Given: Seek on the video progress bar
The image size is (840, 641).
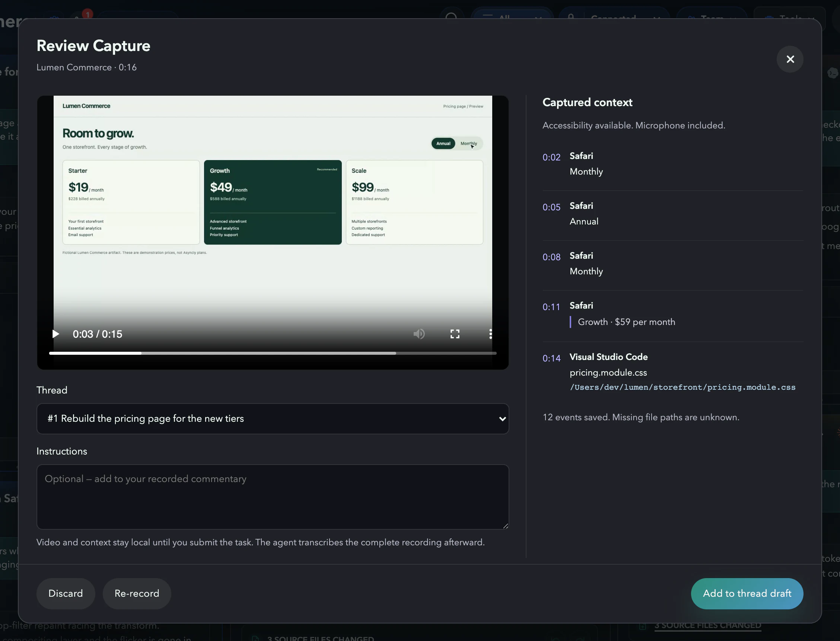Looking at the screenshot, I should click(x=273, y=353).
